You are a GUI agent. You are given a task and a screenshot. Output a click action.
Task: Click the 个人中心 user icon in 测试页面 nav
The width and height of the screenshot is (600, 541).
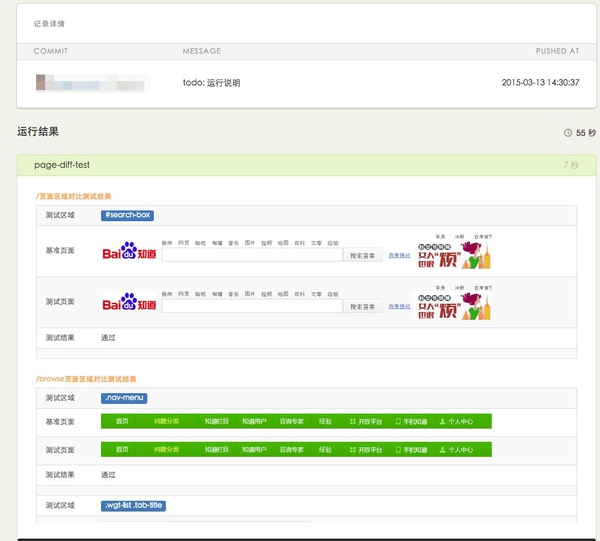pos(442,450)
